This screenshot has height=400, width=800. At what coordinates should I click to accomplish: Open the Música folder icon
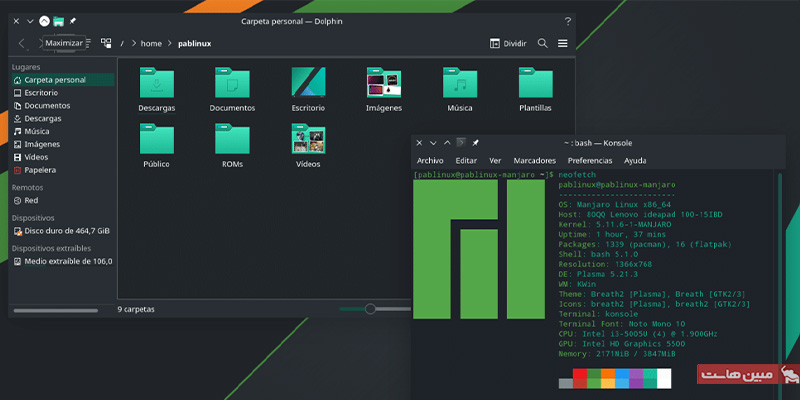point(460,84)
